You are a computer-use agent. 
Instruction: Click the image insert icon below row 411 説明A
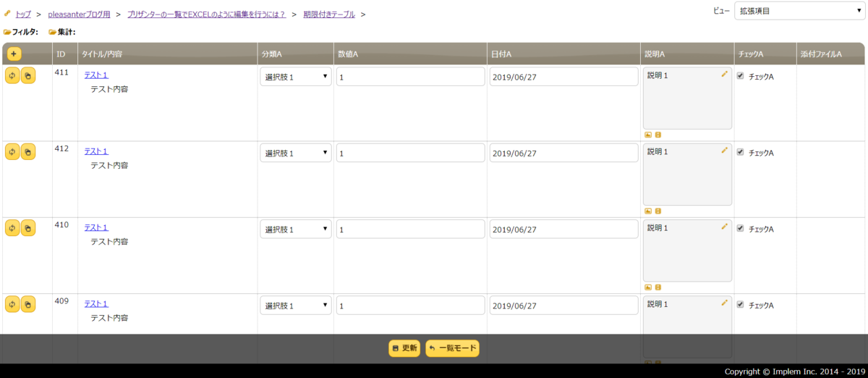click(x=648, y=135)
